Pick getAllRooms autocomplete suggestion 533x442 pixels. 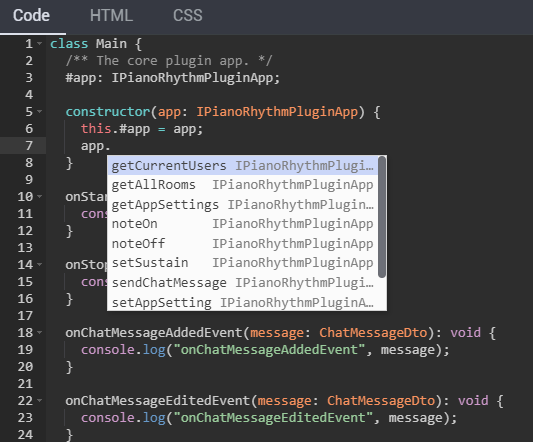click(243, 185)
